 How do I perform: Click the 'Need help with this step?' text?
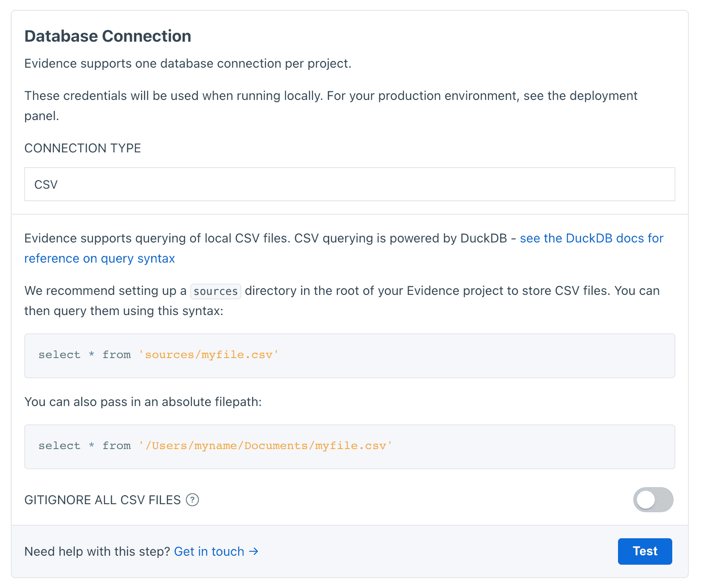[97, 551]
